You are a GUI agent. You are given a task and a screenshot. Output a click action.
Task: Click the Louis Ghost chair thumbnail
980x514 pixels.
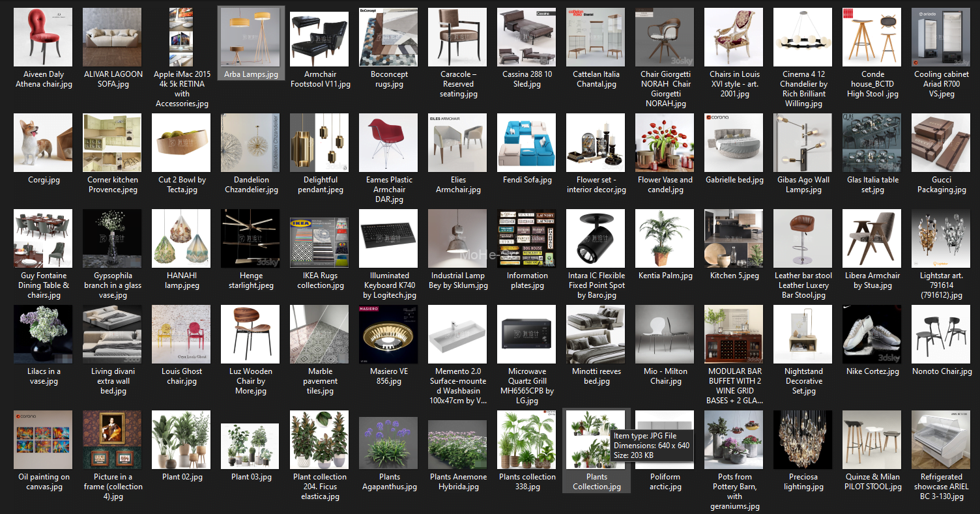[x=181, y=334]
